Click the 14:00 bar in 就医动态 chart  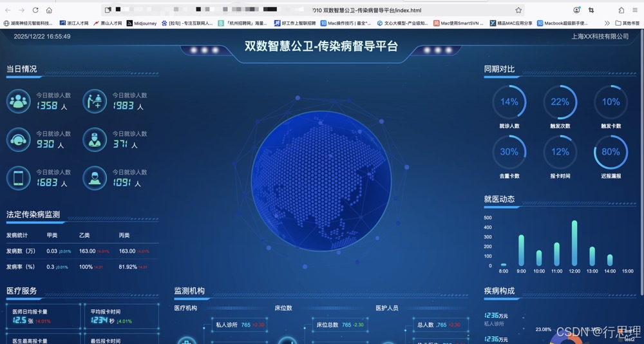[x=610, y=260]
